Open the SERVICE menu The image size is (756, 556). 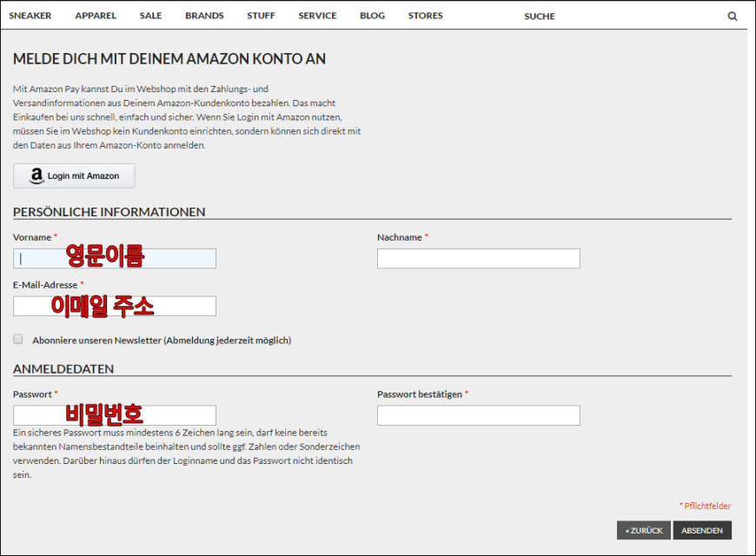click(x=317, y=16)
